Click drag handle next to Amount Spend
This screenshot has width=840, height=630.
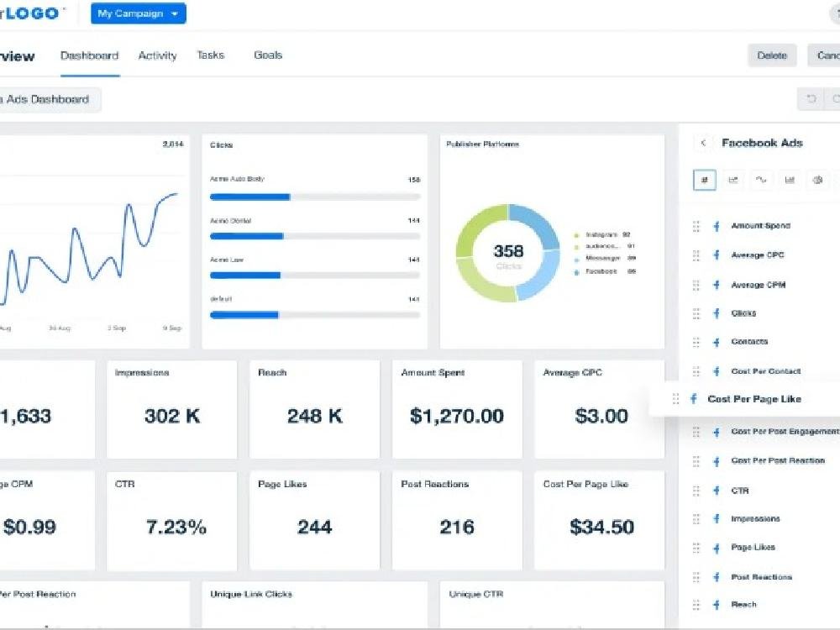(x=696, y=226)
